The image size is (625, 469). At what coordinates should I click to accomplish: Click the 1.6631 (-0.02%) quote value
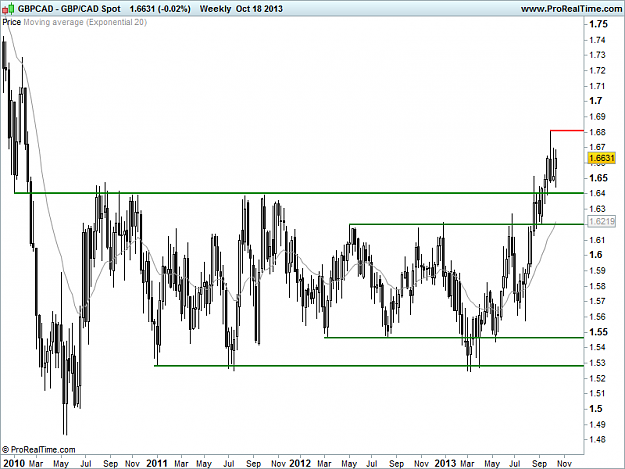tap(160, 9)
